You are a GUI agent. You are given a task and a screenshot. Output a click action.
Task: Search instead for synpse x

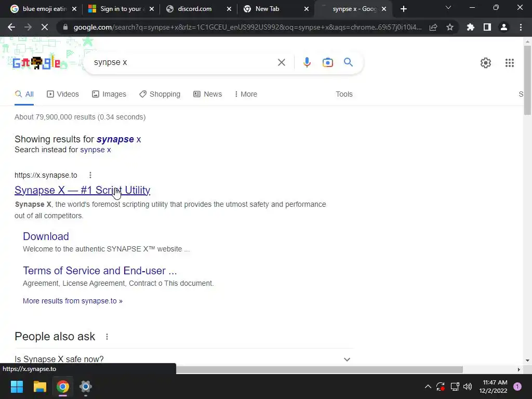(96, 150)
